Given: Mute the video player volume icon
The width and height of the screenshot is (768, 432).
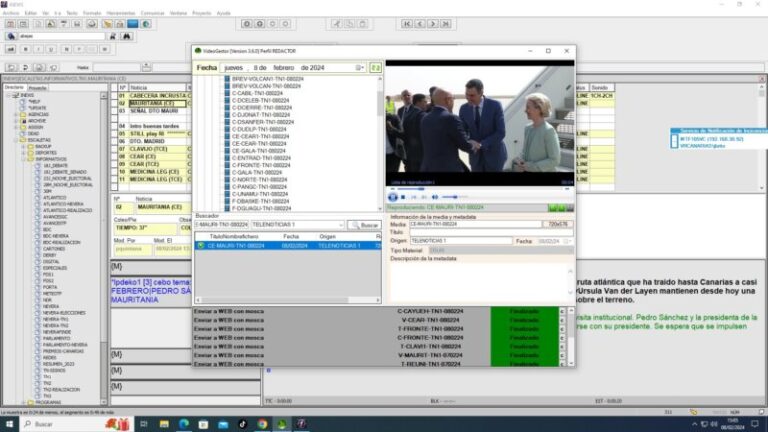Looking at the screenshot, I should (436, 197).
